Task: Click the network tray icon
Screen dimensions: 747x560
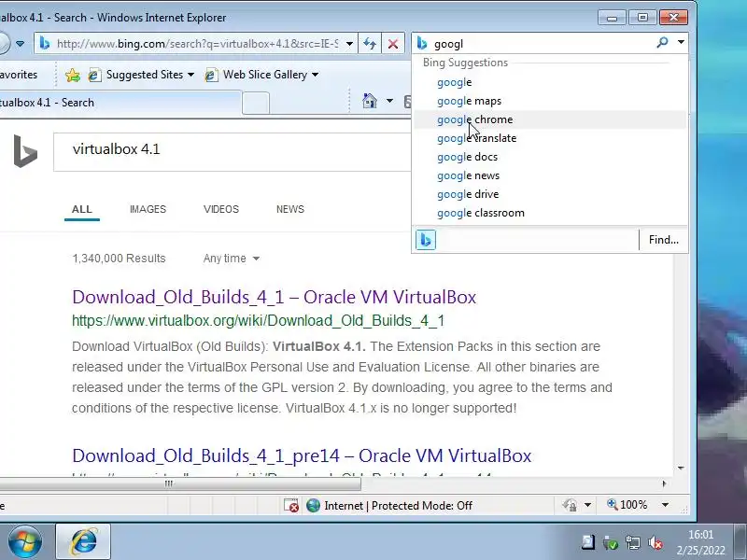Action: tap(633, 542)
